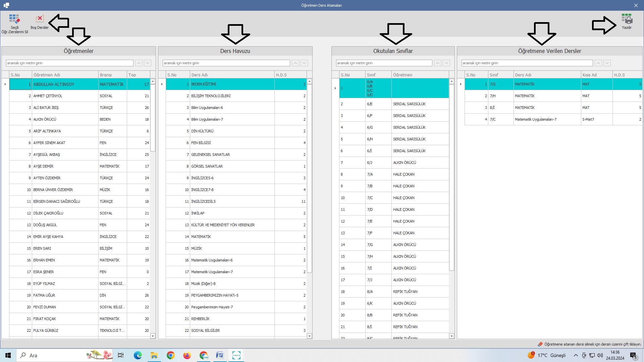644x362 pixels.
Task: Sort teachers by Branşı column header
Action: [x=112, y=75]
